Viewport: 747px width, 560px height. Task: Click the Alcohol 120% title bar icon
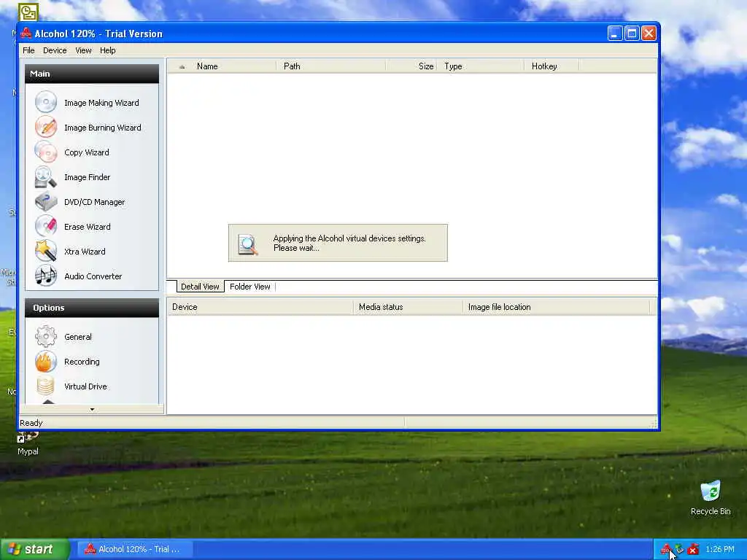[x=26, y=34]
